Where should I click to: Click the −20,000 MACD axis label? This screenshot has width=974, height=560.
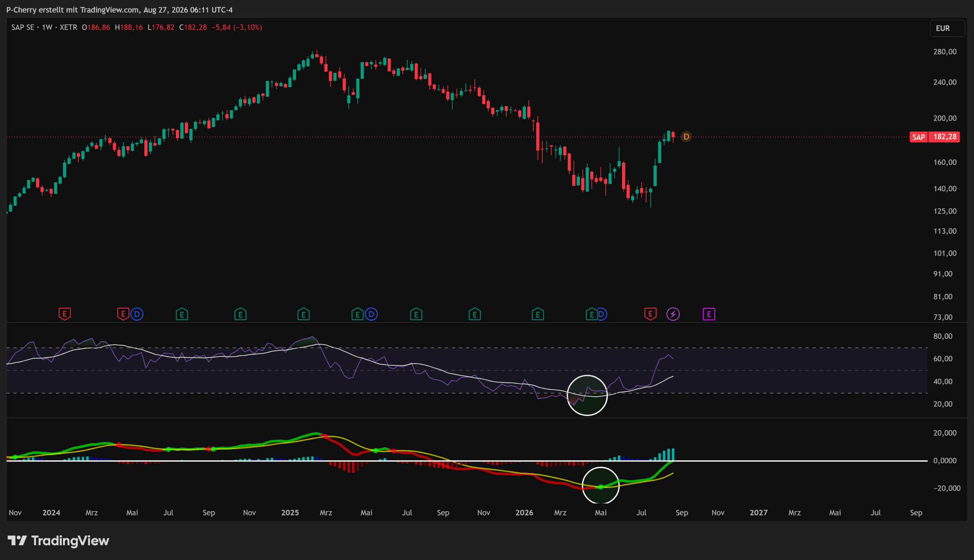tap(946, 488)
